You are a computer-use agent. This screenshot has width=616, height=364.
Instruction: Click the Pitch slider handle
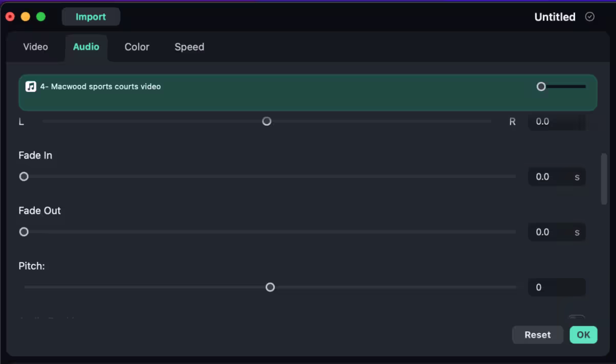point(270,287)
